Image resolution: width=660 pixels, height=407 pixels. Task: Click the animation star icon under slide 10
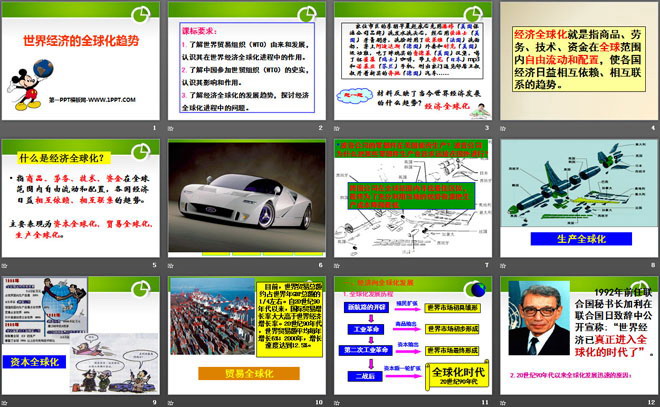171,403
